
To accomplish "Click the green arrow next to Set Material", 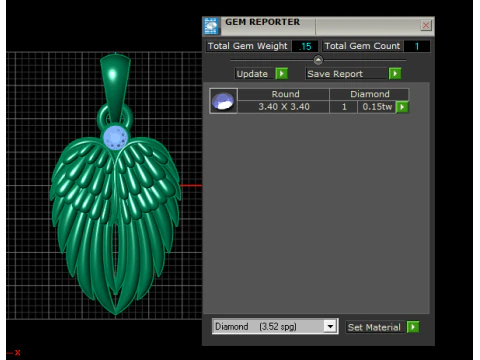I will (413, 327).
